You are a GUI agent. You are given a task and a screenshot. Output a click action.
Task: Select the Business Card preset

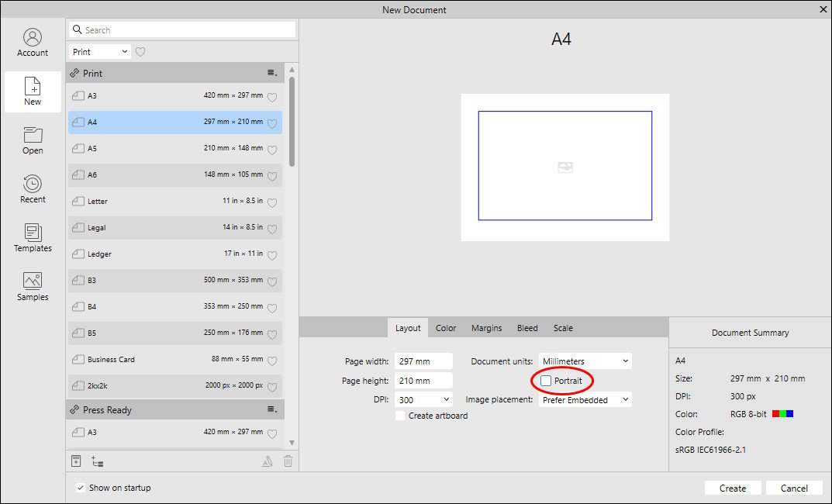click(x=155, y=359)
